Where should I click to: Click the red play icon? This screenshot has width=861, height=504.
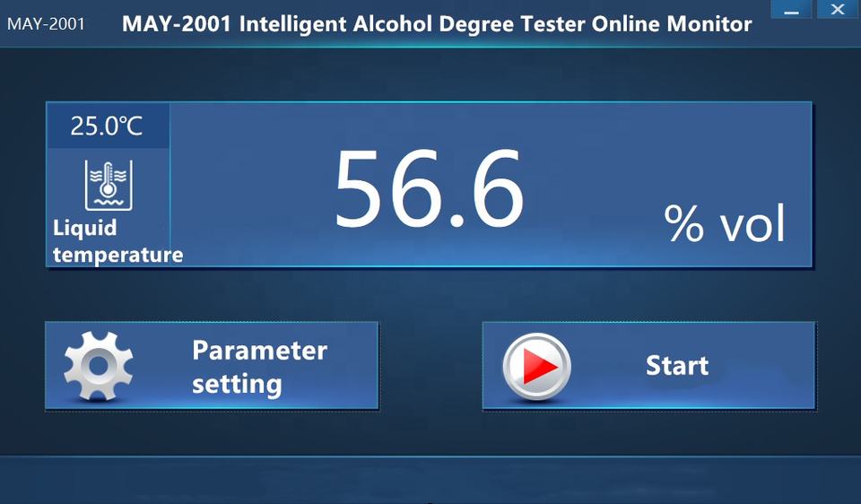pos(540,366)
